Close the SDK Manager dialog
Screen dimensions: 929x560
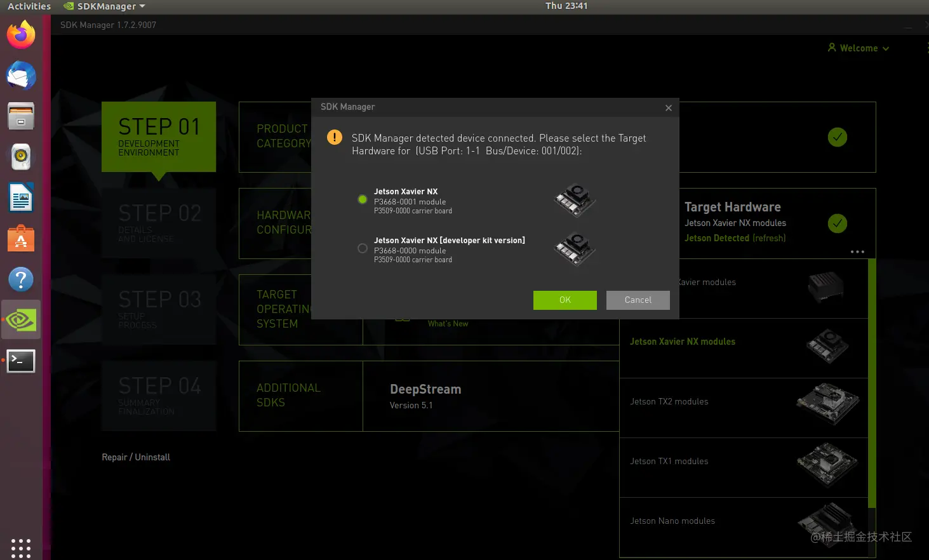(x=669, y=108)
